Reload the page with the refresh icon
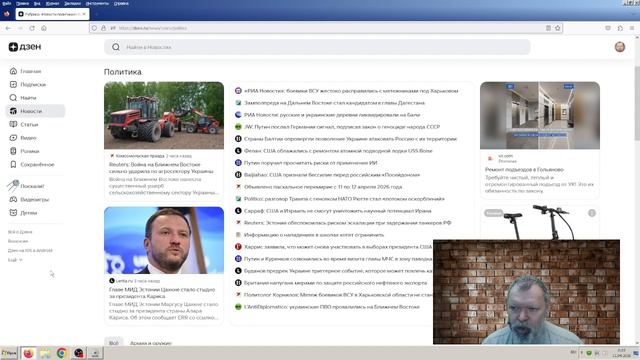This screenshot has height=360, width=640. pos(32,28)
